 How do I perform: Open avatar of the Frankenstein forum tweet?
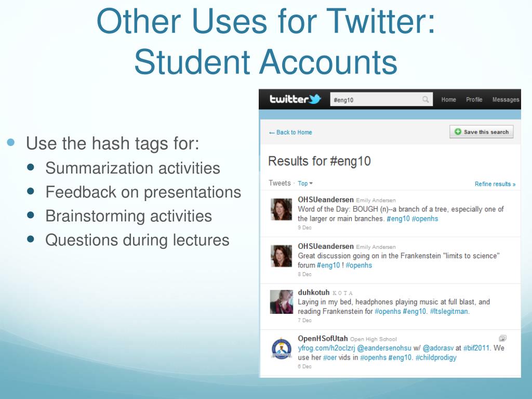click(281, 256)
